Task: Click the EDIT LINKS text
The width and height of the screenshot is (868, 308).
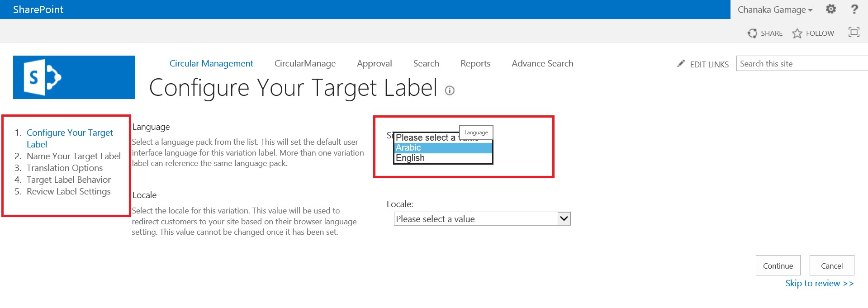Action: pos(709,64)
